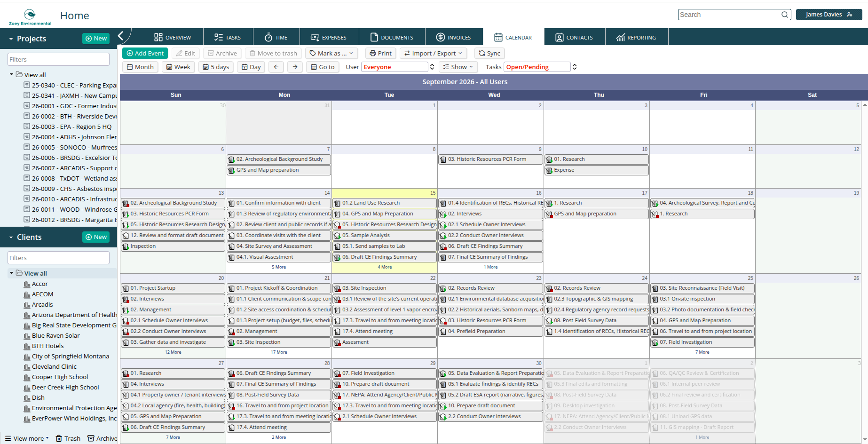The height and width of the screenshot is (444, 868).
Task: Open the Documents tab
Action: tap(392, 37)
